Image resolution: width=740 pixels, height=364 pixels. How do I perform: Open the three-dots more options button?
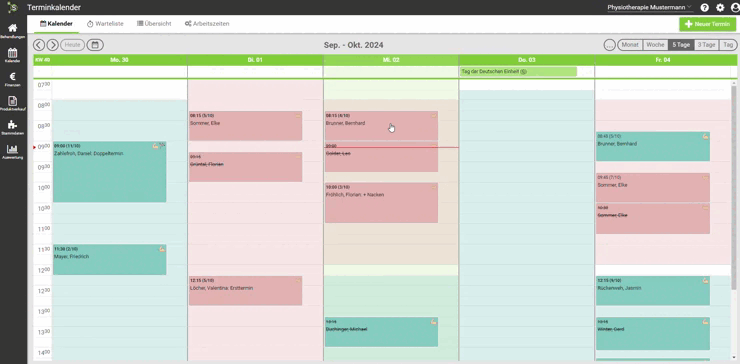coord(610,45)
